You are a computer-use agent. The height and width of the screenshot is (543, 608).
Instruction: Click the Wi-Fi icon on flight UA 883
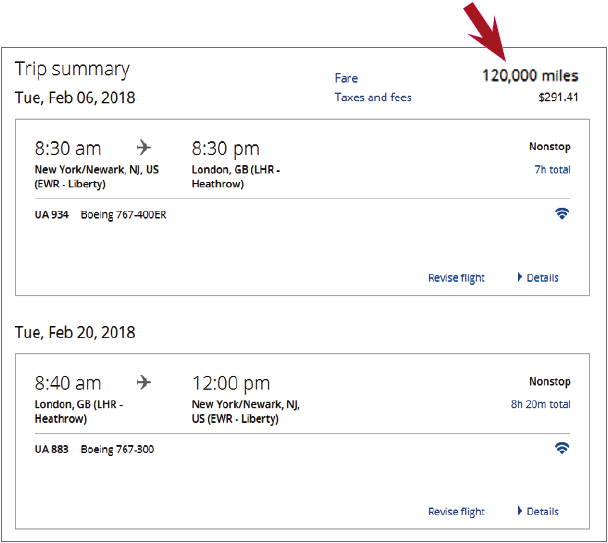(562, 448)
